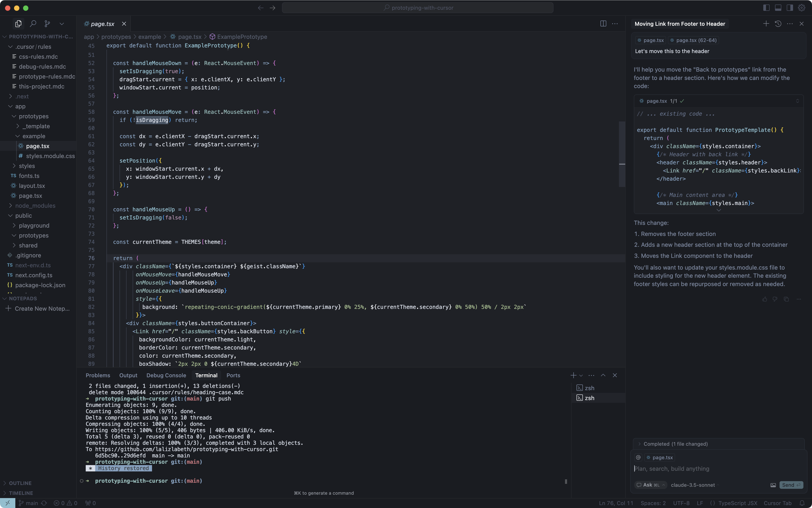Screen dimensions: 812x508
Task: Click the main branch status item
Action: click(28, 503)
